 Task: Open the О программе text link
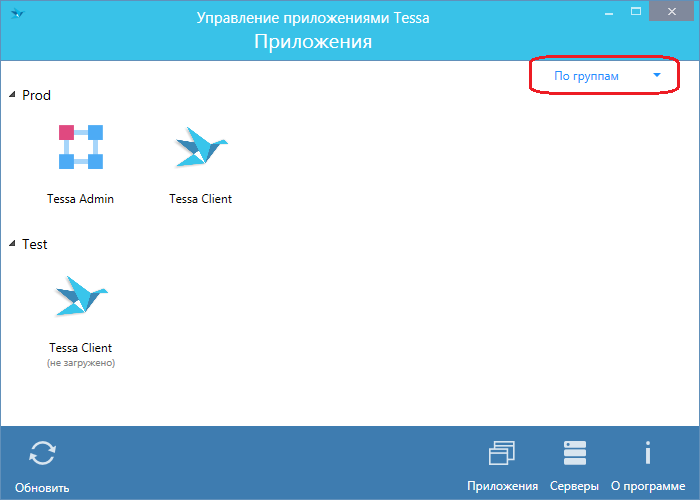(647, 486)
